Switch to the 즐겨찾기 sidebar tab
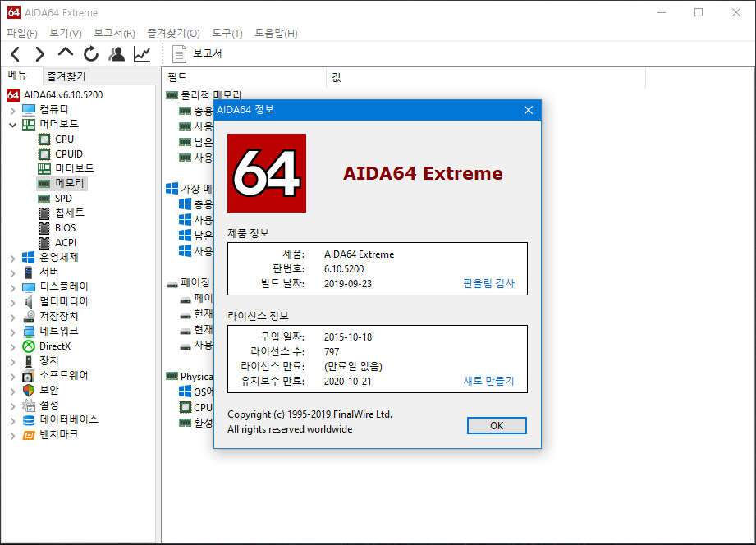Image resolution: width=756 pixels, height=545 pixels. [66, 76]
